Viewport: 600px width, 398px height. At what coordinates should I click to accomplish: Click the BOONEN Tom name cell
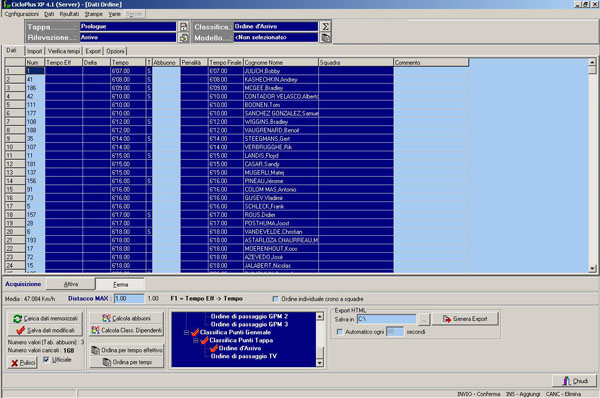point(281,105)
